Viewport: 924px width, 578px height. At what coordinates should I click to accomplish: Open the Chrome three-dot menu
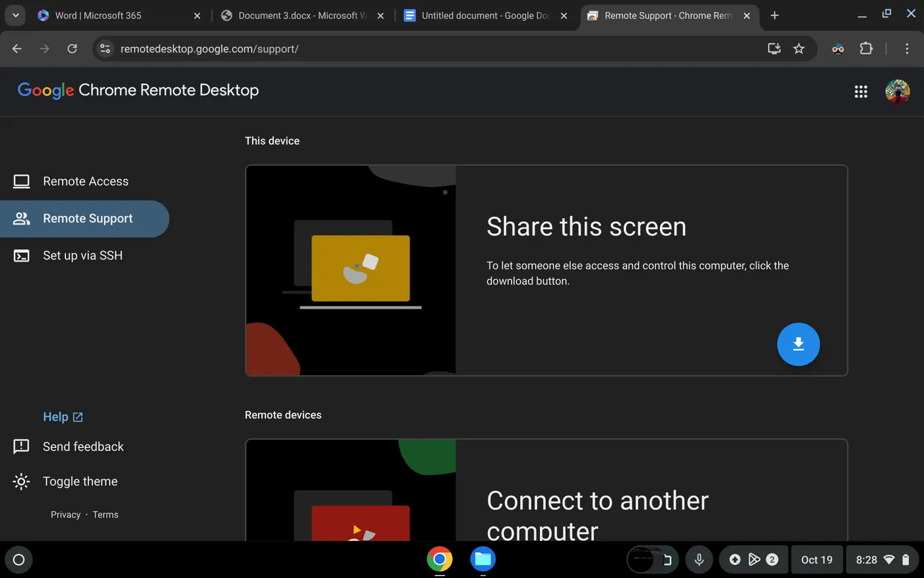pyautogui.click(x=907, y=48)
